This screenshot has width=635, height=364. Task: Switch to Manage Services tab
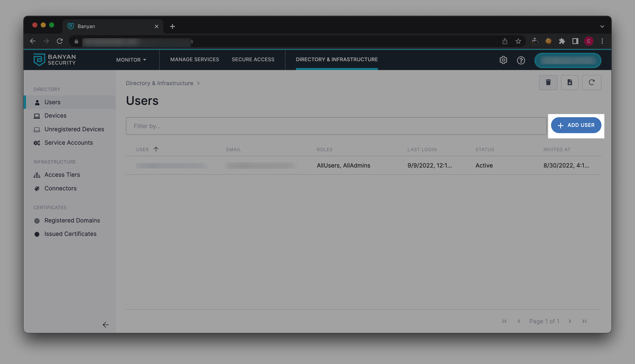(194, 60)
